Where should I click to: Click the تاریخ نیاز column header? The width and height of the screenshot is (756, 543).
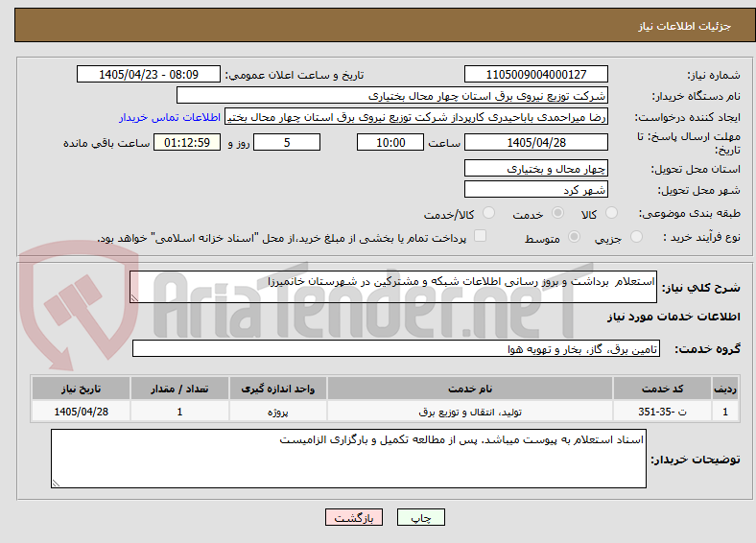[x=81, y=389]
